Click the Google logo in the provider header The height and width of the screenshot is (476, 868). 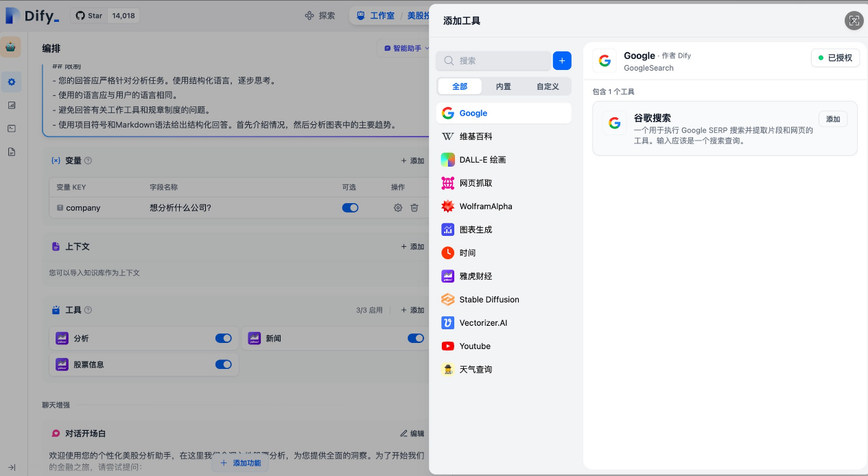(x=605, y=60)
